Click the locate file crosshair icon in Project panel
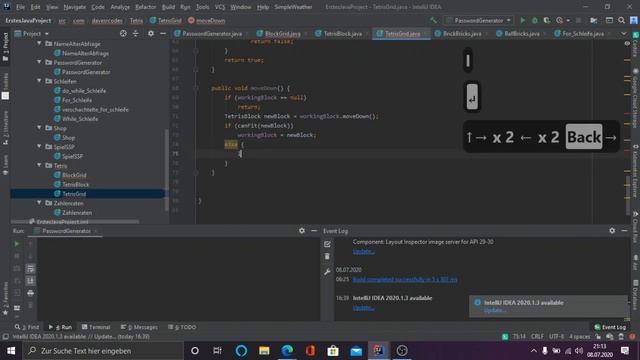This screenshot has width=640, height=360. click(x=123, y=33)
